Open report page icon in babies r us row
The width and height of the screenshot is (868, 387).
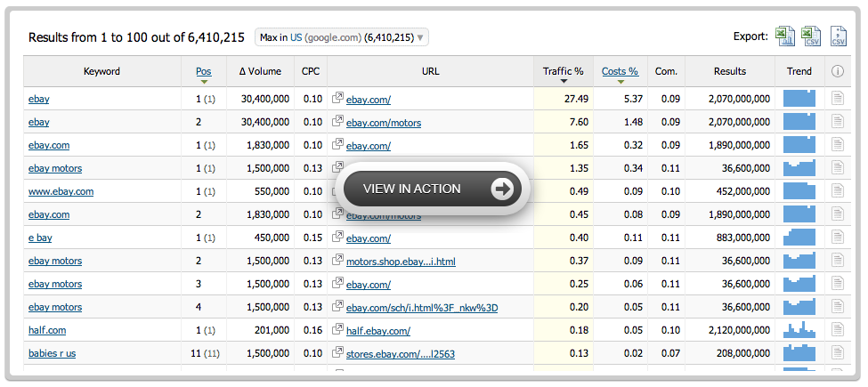pyautogui.click(x=838, y=353)
